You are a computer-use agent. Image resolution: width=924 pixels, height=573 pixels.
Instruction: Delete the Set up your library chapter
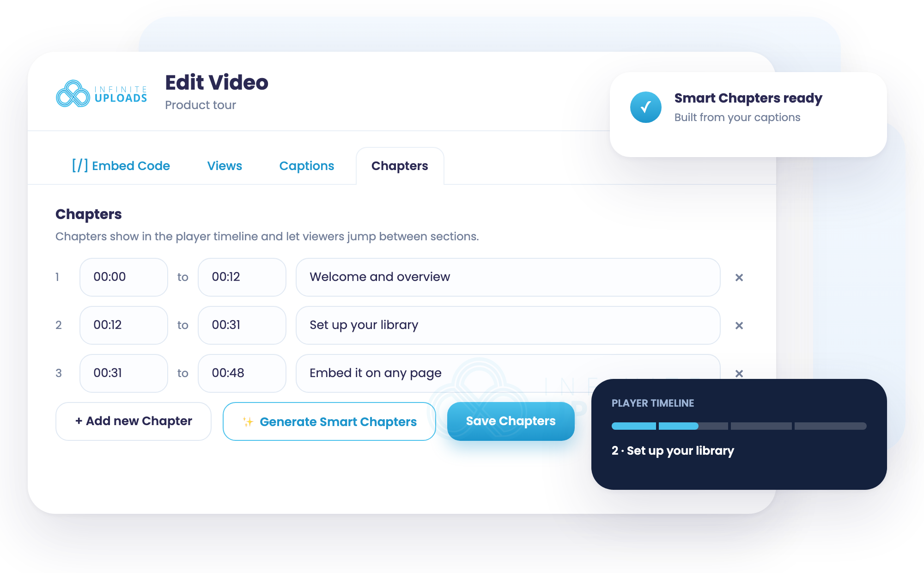tap(739, 325)
